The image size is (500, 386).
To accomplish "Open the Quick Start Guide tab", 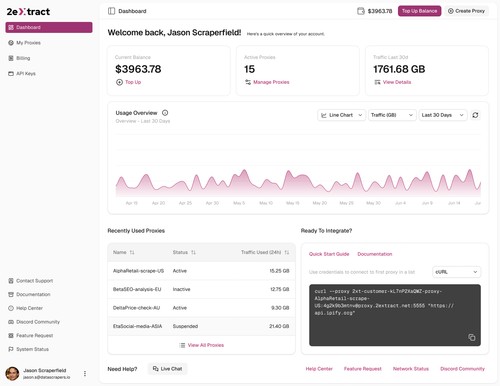I will [x=329, y=254].
